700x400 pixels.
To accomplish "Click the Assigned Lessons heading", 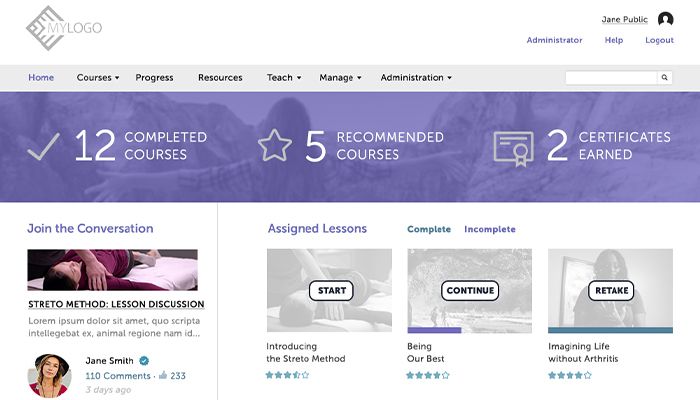I will [317, 229].
